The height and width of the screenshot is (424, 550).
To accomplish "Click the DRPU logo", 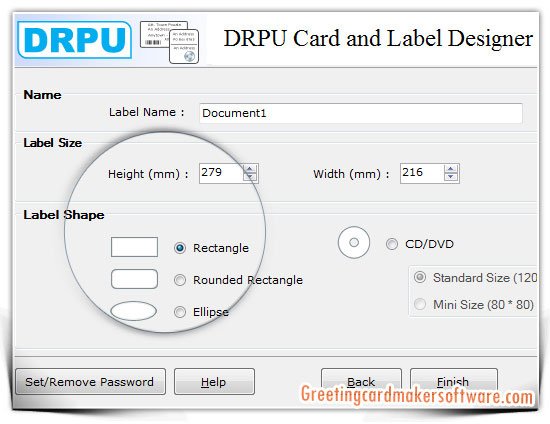I will tap(75, 40).
